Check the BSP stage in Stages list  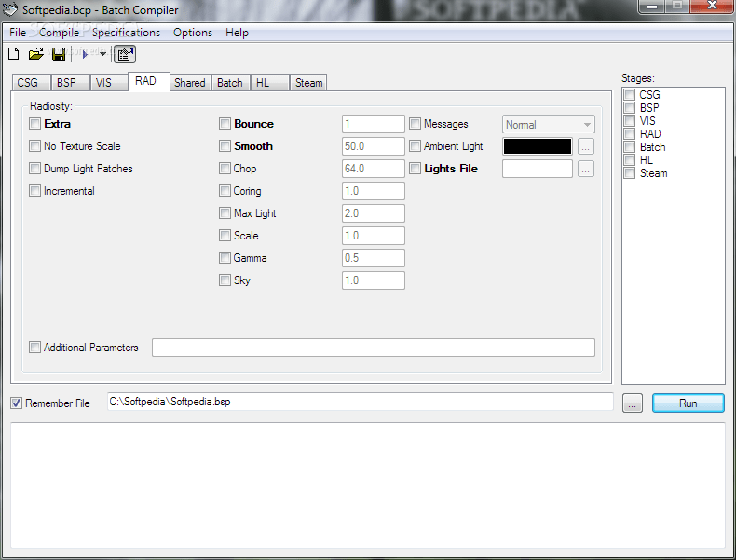(x=630, y=108)
